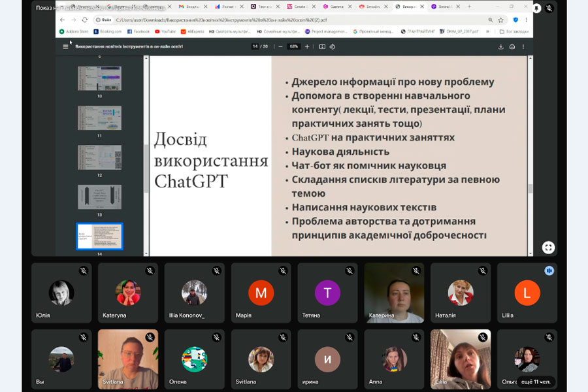Rotate the PDF document

click(332, 46)
